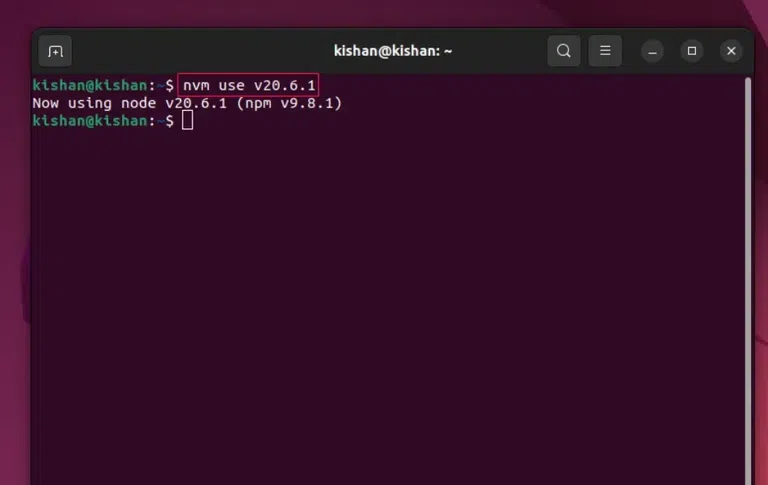Place cursor at the active prompt block
This screenshot has width=768, height=485.
point(187,121)
